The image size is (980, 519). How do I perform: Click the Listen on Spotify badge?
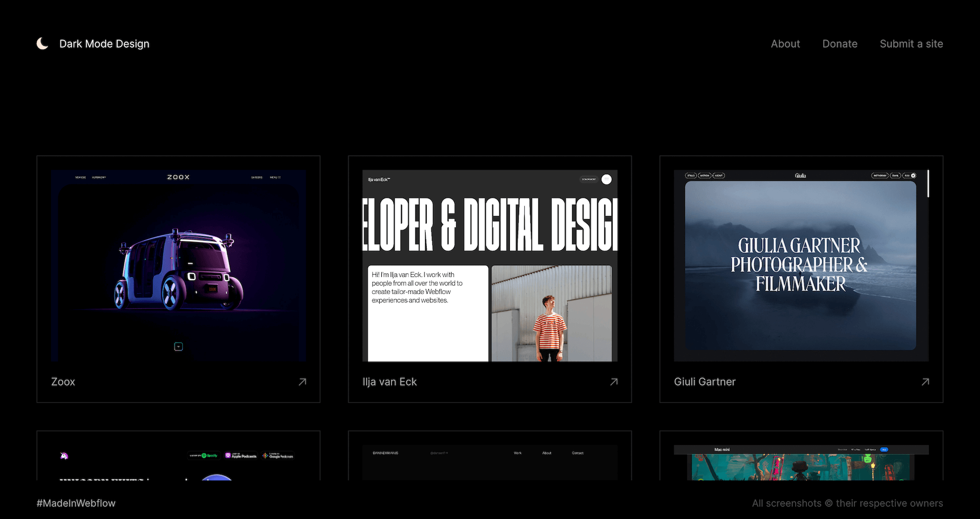(x=204, y=455)
